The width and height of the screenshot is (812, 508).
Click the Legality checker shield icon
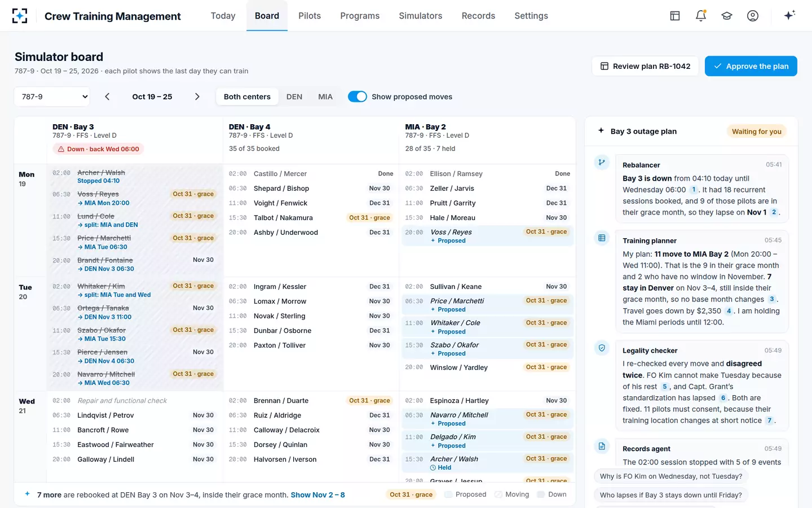point(602,348)
